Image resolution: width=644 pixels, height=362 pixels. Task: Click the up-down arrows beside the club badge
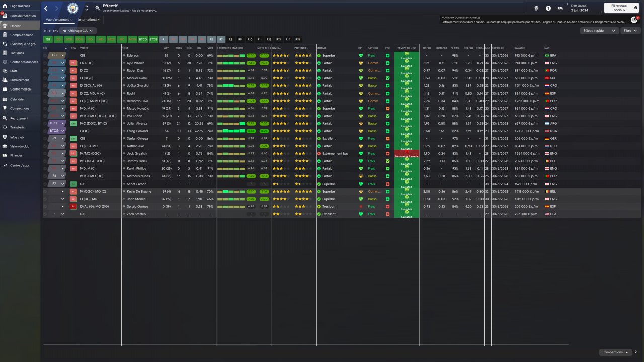pos(87,8)
